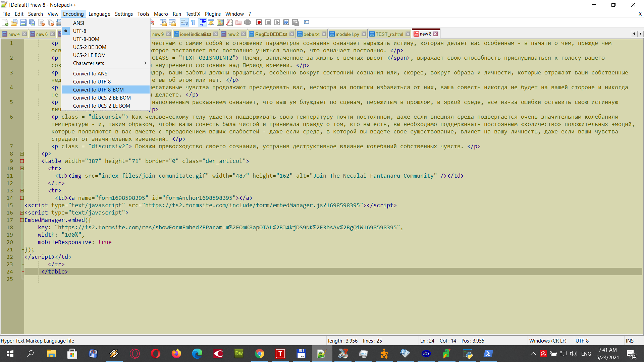
Task: Switch to the TEST_ro.html tab
Action: click(389, 34)
